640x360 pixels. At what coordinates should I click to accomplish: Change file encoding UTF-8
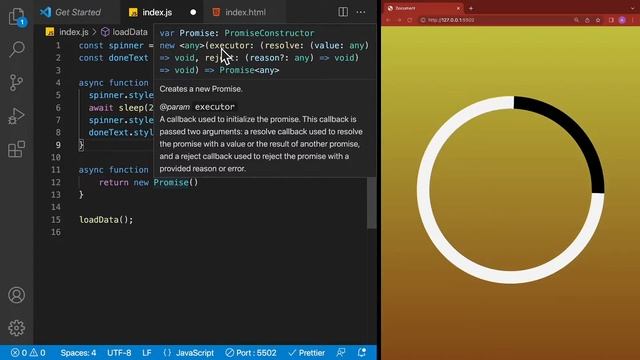(119, 353)
